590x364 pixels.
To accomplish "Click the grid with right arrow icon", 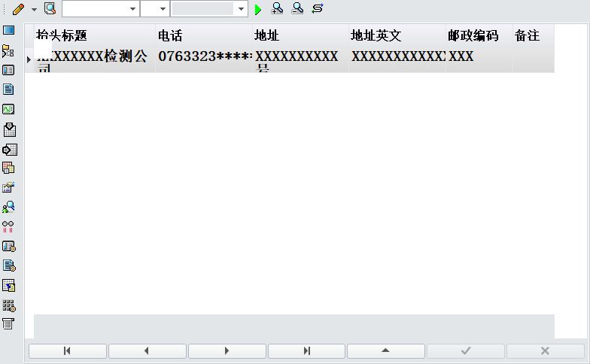I will coord(9,150).
